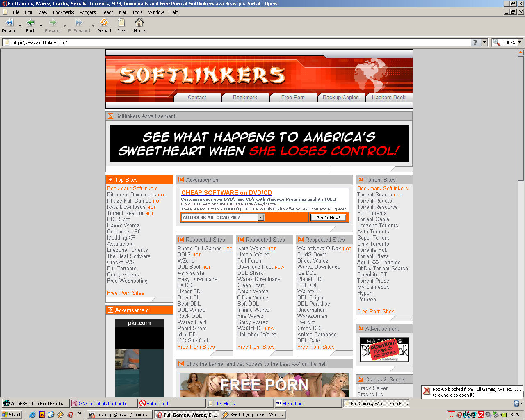Image resolution: width=525 pixels, height=420 pixels.
Task: Switch to 3564. Pyogenesis taskbar item
Action: coord(253,415)
